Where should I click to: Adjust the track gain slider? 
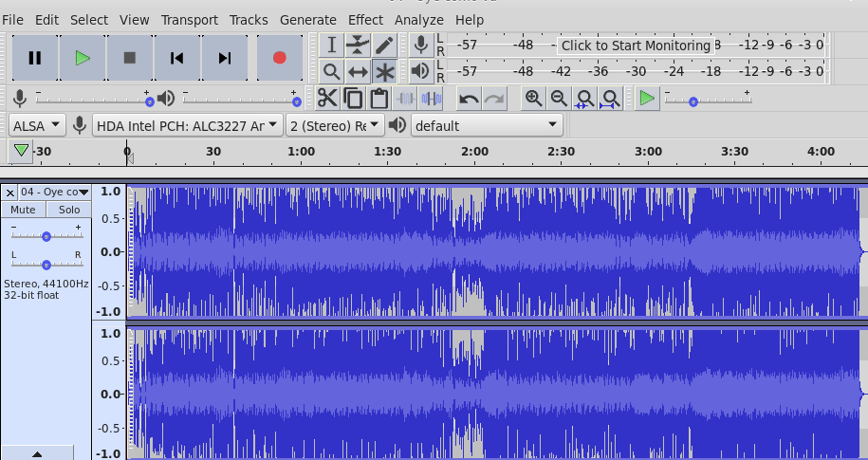point(47,236)
